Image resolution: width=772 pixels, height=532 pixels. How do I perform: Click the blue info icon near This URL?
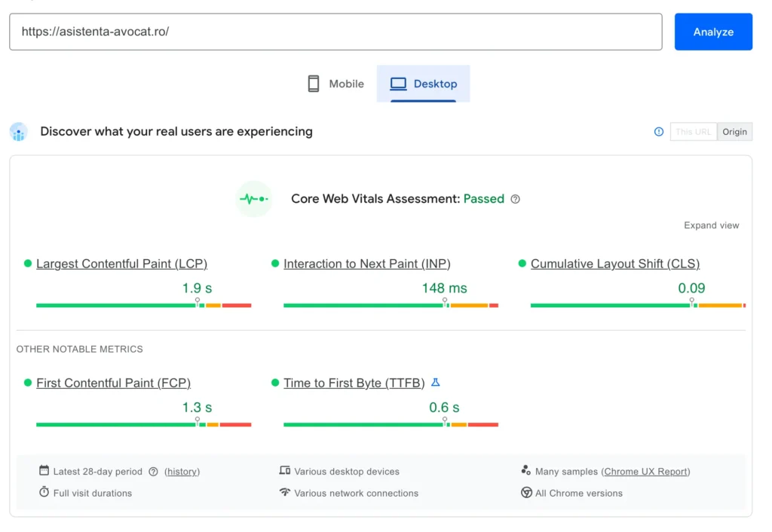click(658, 132)
